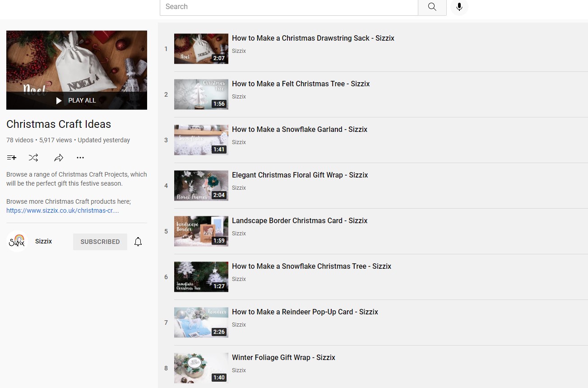Click the Reindeer Pop-Up Card thumbnail
Screen dimensions: 588x388
(201, 323)
